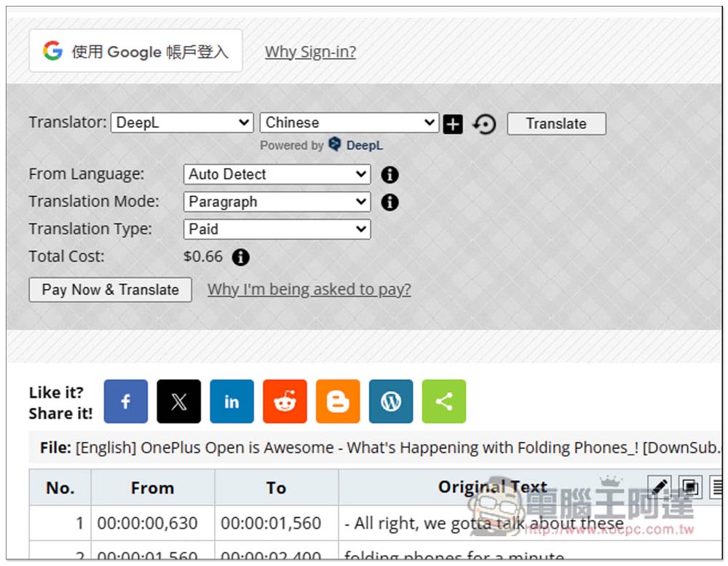Share on Blogger
This screenshot has width=728, height=566.
(x=338, y=401)
